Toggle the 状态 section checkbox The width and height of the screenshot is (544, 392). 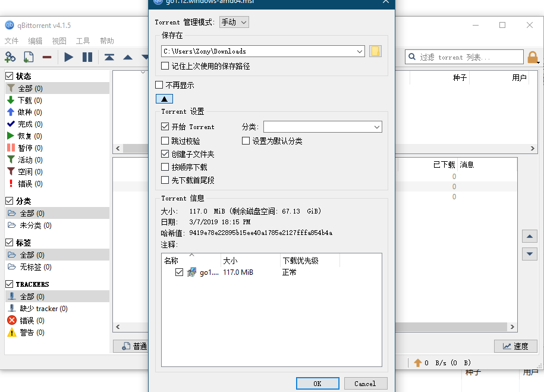pos(10,76)
